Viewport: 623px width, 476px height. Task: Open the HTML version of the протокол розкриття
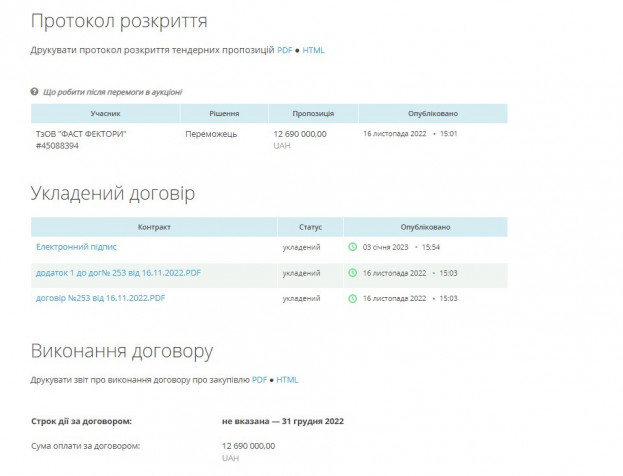(x=313, y=50)
